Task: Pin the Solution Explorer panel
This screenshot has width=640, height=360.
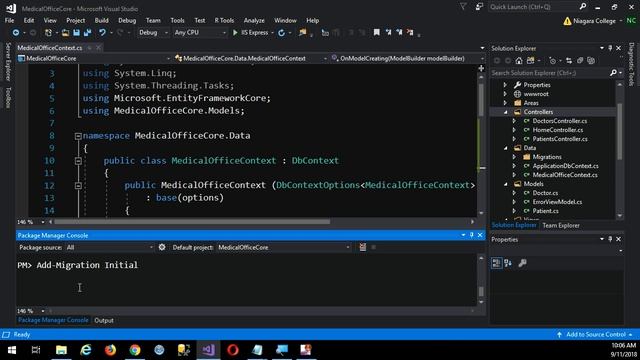Action: tap(610, 48)
